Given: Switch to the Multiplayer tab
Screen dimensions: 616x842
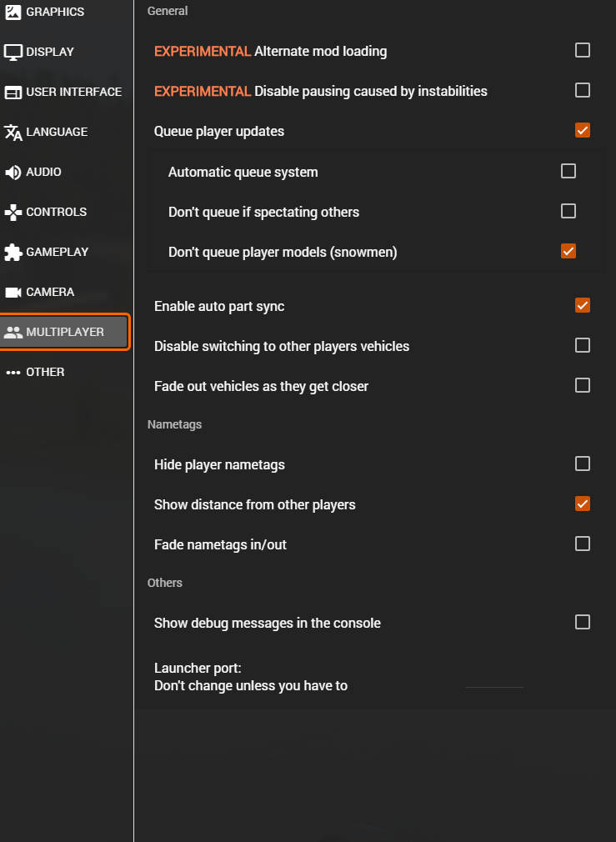Looking at the screenshot, I should [x=64, y=332].
